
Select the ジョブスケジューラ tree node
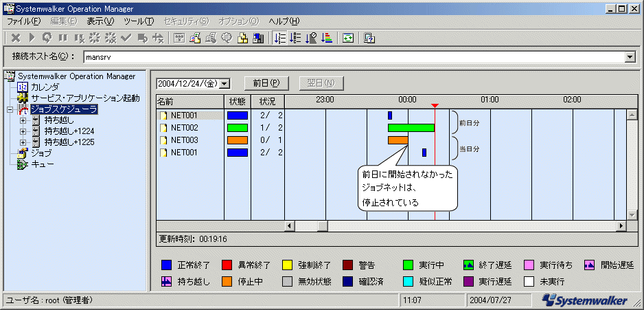(x=64, y=109)
